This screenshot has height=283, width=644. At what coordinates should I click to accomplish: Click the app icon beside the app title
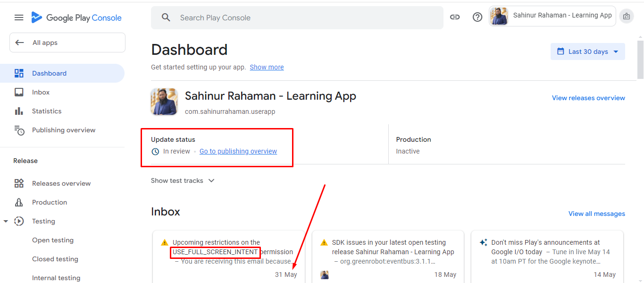pyautogui.click(x=164, y=102)
